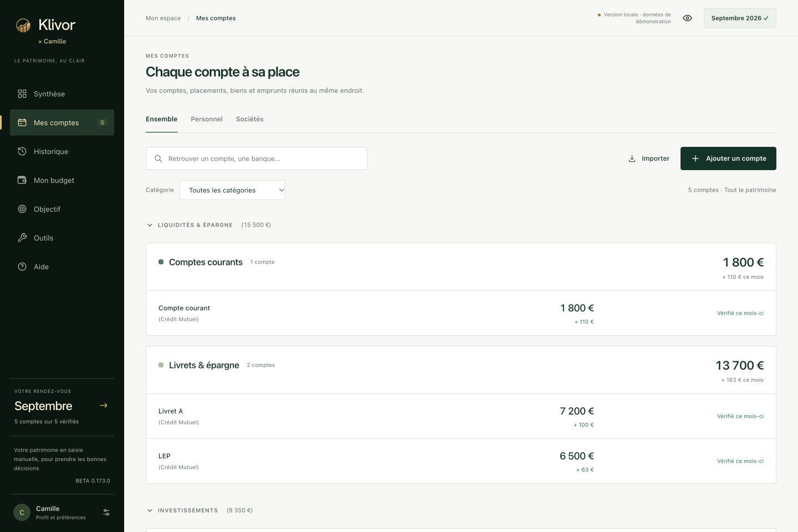798x532 pixels.
Task: Click Camille's avatar circle
Action: 22,513
